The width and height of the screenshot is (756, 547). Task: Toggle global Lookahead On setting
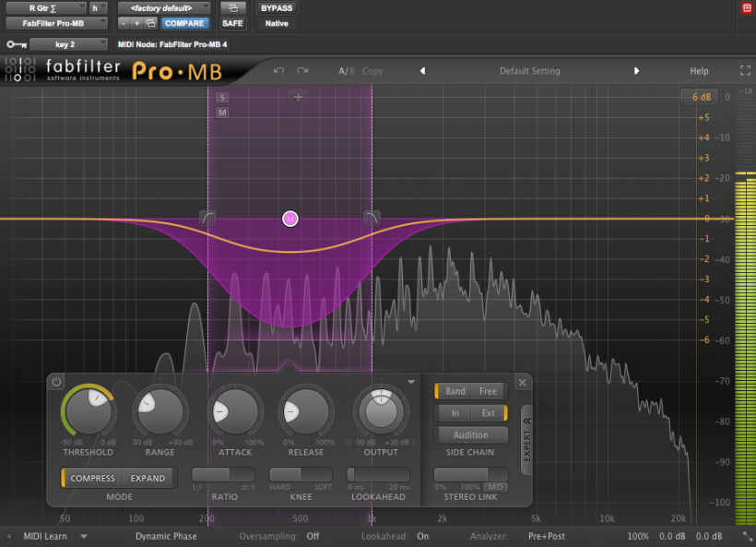[423, 536]
